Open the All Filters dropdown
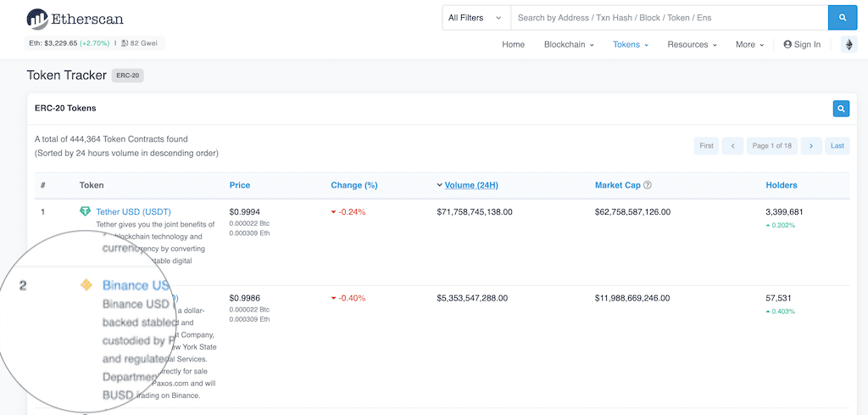The width and height of the screenshot is (868, 415). 476,18
